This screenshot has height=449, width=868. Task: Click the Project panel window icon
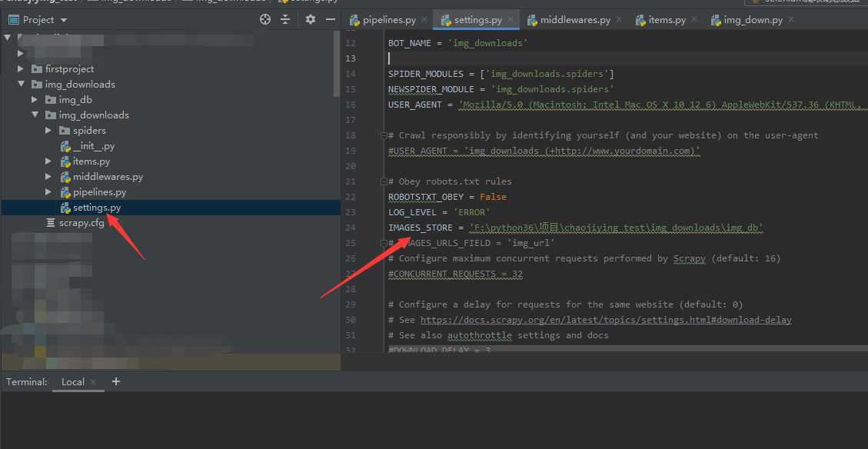[14, 20]
